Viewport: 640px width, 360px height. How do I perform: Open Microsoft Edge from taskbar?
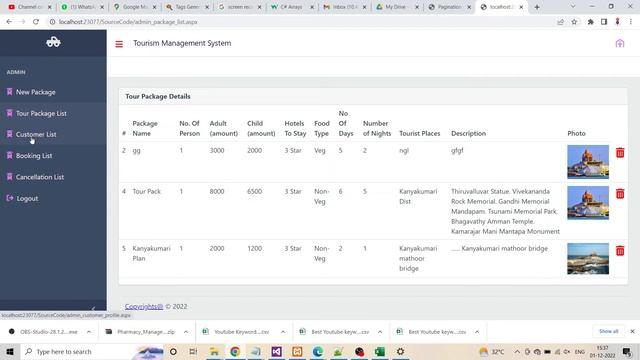click(x=318, y=351)
